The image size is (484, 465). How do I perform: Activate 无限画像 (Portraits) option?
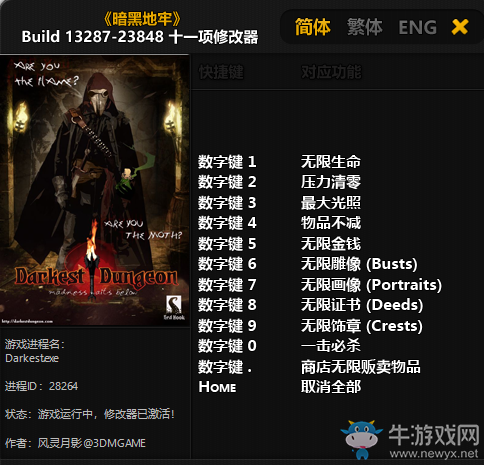click(x=371, y=285)
